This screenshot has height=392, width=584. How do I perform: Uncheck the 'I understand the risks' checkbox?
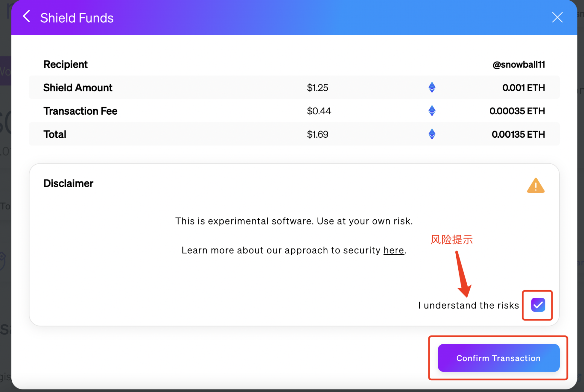[x=538, y=305]
